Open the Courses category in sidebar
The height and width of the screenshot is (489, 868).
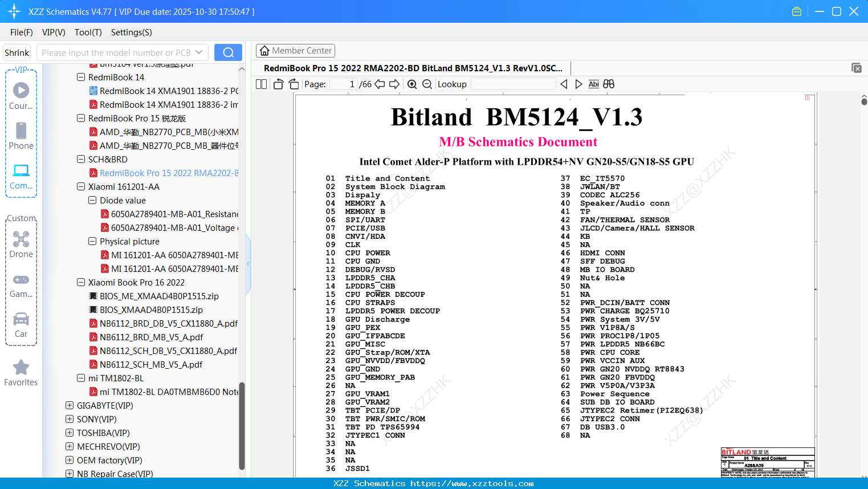(21, 96)
